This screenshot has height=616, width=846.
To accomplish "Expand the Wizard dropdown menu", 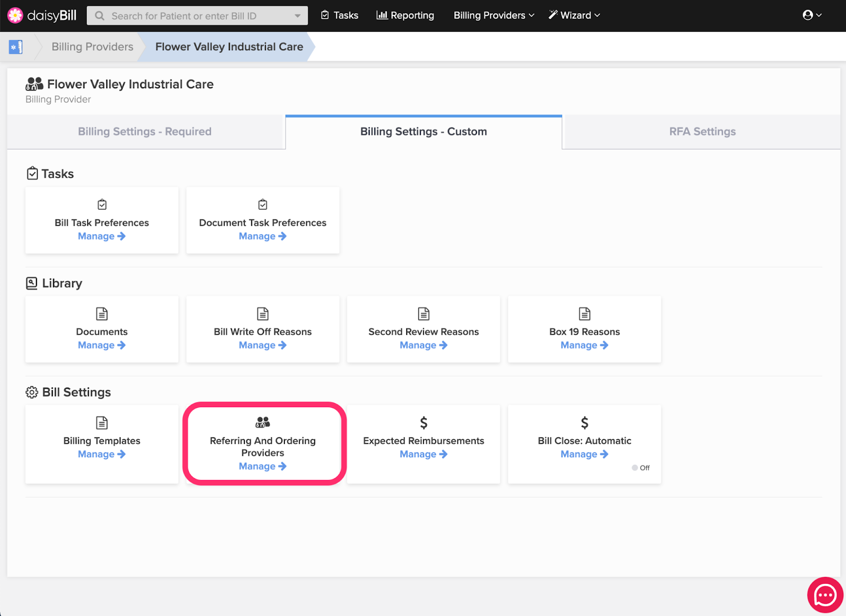I will click(x=574, y=15).
